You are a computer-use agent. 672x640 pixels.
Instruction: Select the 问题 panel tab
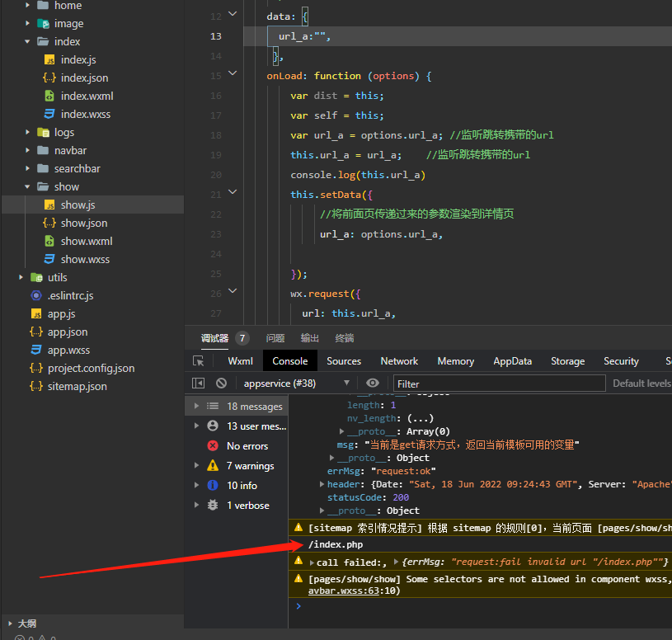[275, 338]
